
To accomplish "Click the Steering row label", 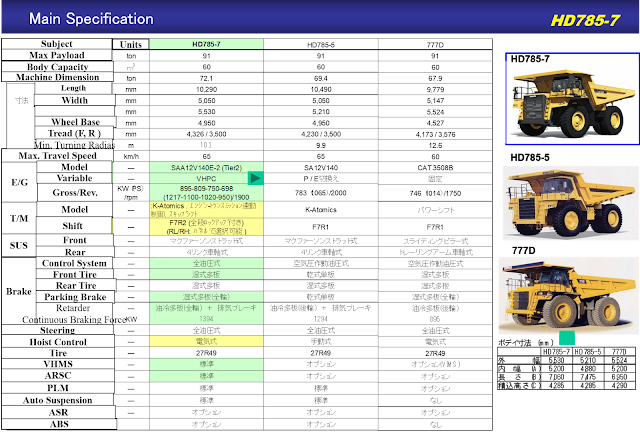I will (x=58, y=330).
